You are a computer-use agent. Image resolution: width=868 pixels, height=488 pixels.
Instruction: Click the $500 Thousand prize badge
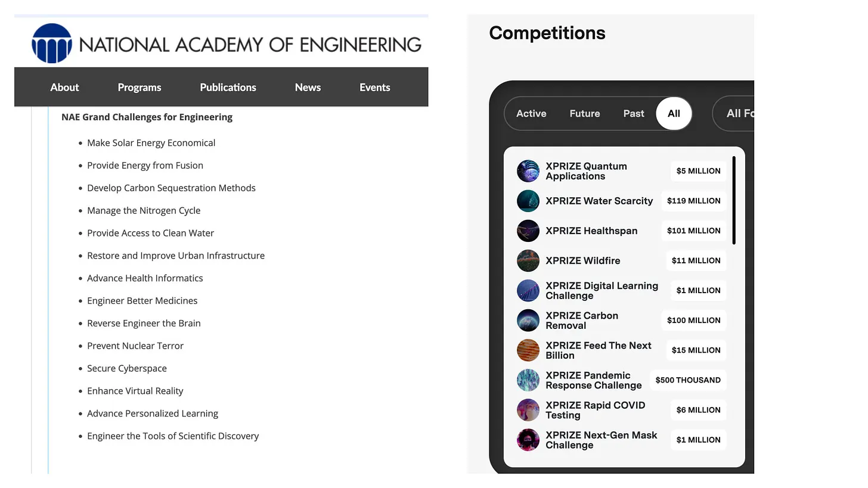[x=688, y=380]
